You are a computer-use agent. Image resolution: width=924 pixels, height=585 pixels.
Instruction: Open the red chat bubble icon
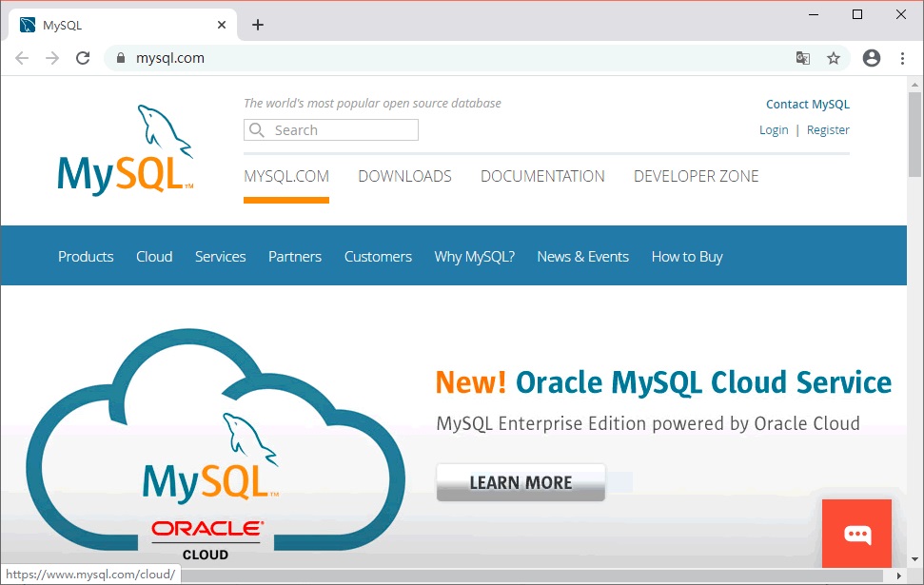[855, 533]
